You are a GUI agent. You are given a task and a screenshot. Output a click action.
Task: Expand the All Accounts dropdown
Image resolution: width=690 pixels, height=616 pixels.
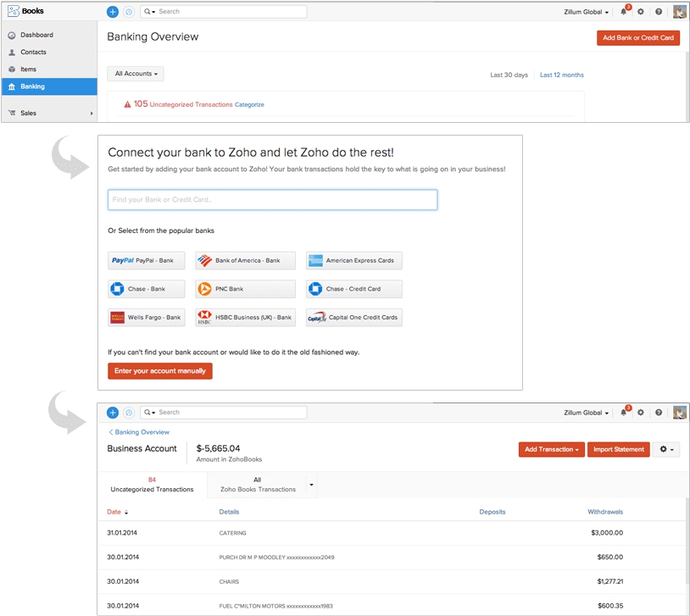(136, 74)
